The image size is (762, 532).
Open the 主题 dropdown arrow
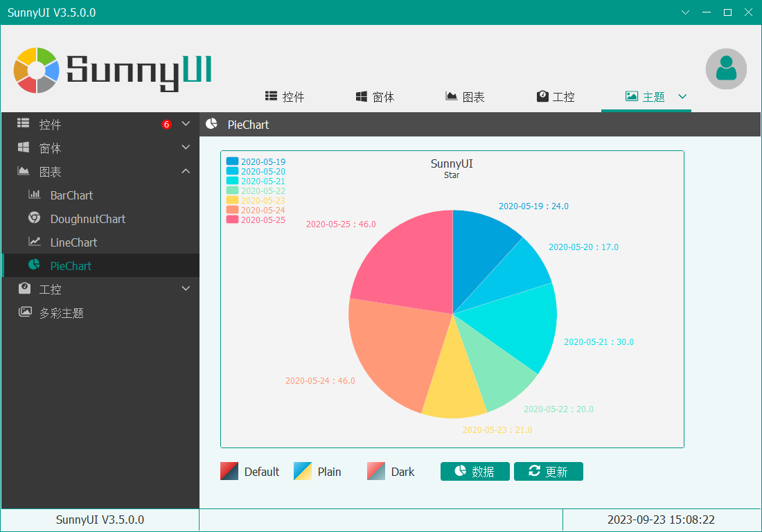tap(682, 96)
